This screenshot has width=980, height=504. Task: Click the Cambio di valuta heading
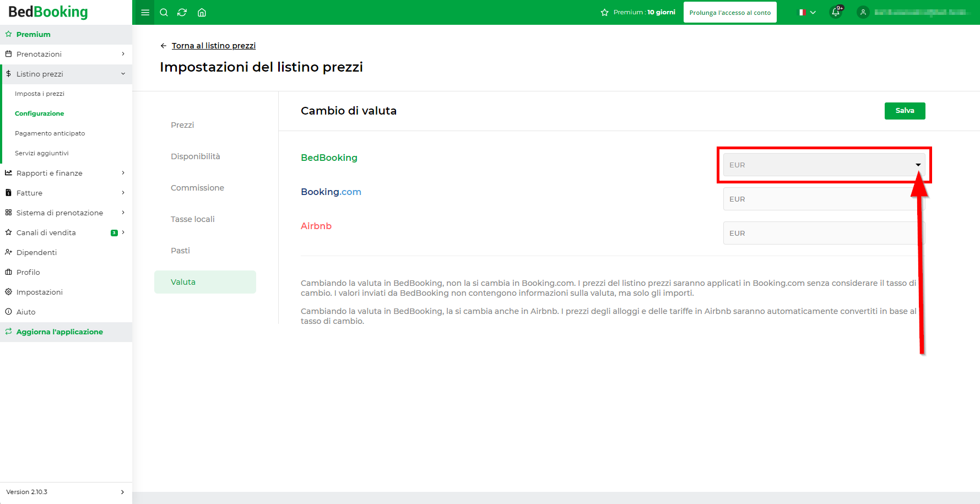click(x=349, y=111)
